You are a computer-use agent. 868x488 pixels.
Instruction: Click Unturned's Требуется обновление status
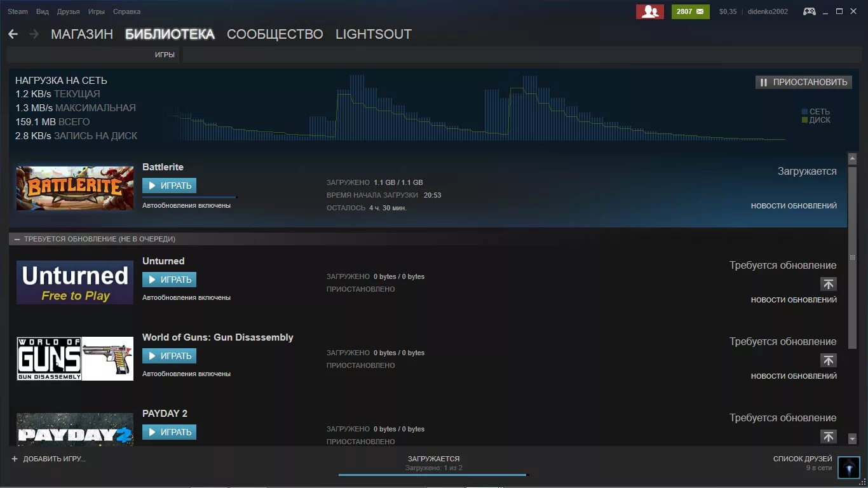click(x=783, y=266)
